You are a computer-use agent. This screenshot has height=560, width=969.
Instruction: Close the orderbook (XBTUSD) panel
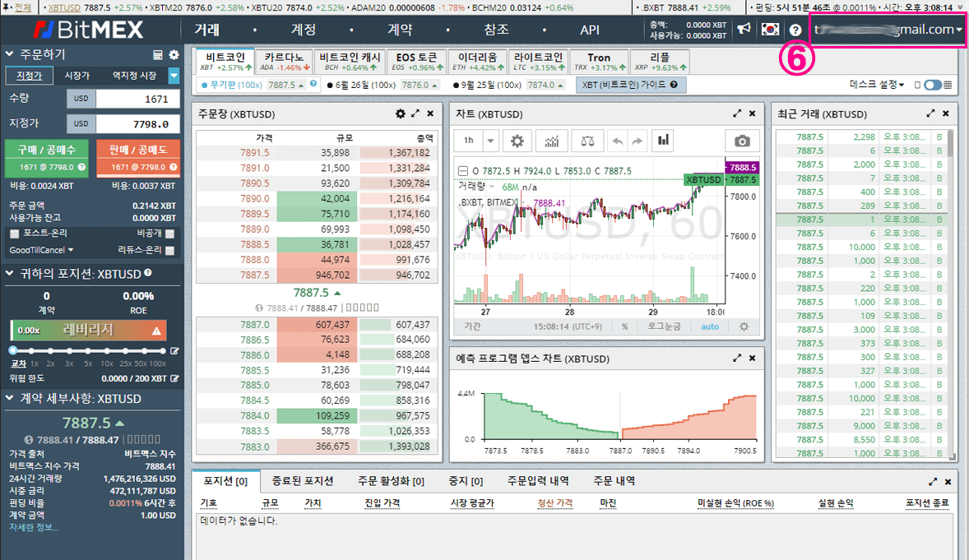(430, 113)
